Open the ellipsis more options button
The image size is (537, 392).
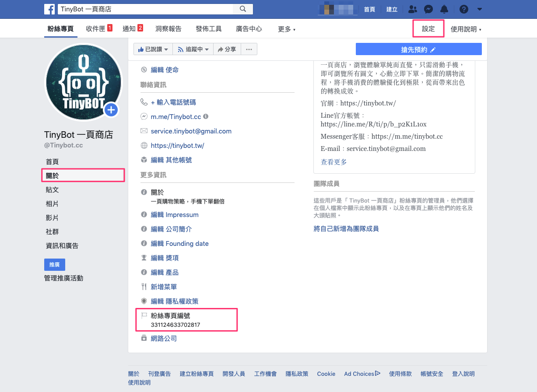coord(249,49)
